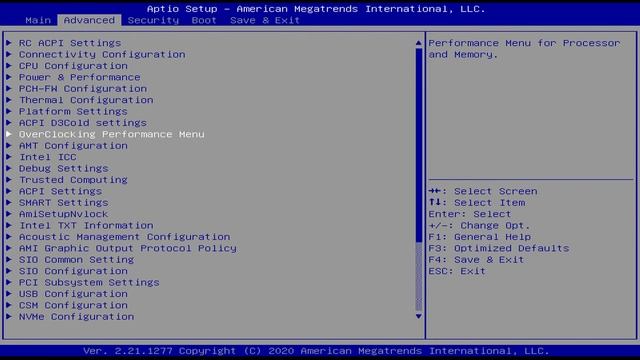Click the scrollbar up arrow
The width and height of the screenshot is (640, 360).
[418, 43]
